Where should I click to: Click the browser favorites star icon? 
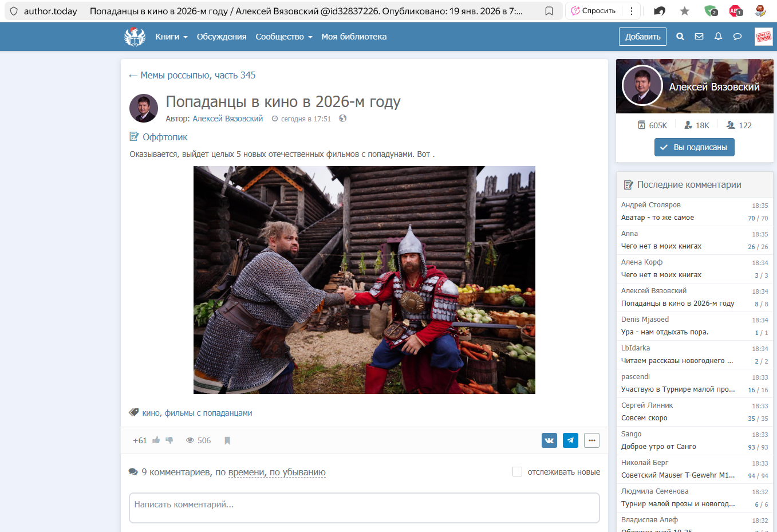[x=685, y=11]
